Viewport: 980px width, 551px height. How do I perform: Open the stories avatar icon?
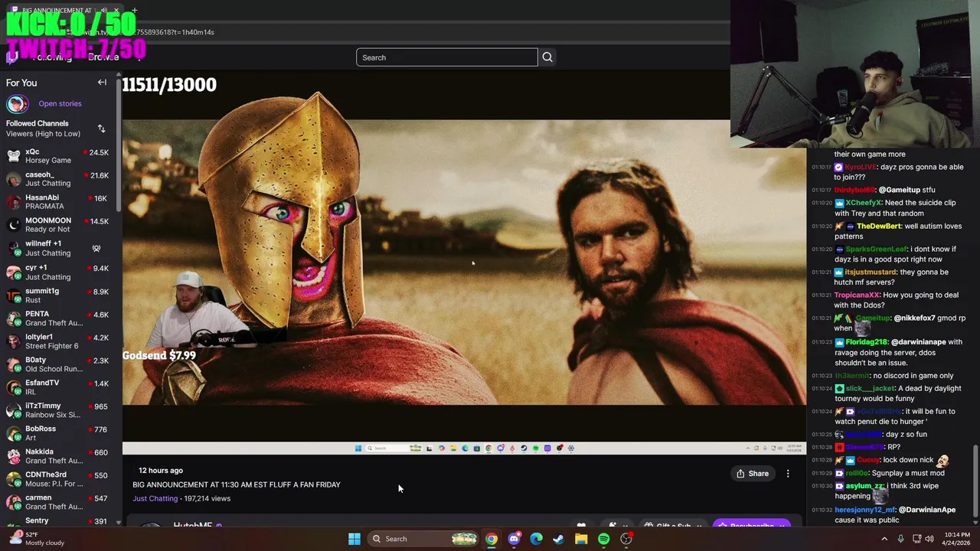pyautogui.click(x=17, y=103)
